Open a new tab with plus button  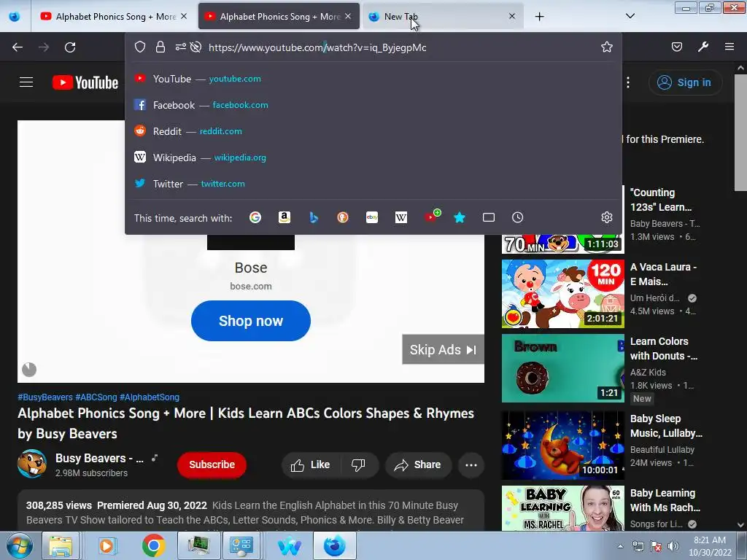coord(539,17)
